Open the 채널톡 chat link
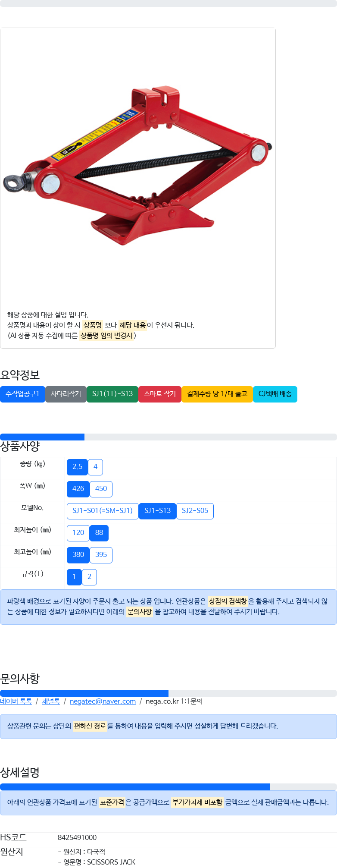Viewport: 337px width, 868px height. tap(50, 701)
